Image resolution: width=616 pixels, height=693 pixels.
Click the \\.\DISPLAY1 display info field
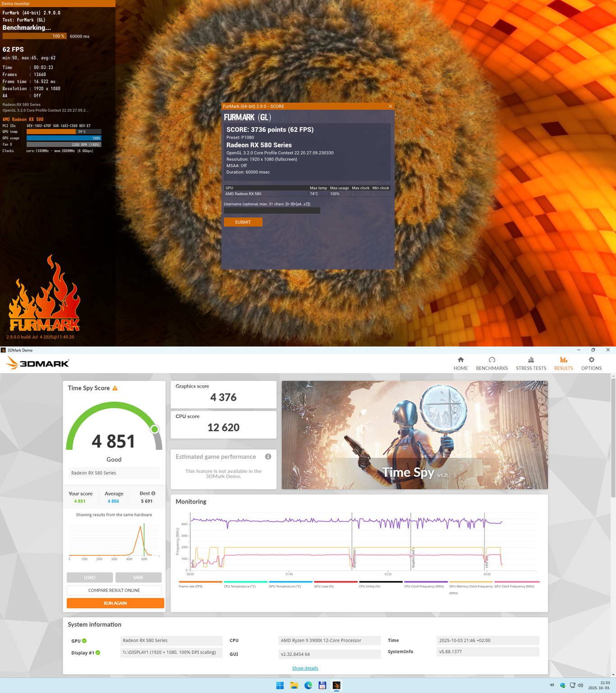[x=171, y=652]
